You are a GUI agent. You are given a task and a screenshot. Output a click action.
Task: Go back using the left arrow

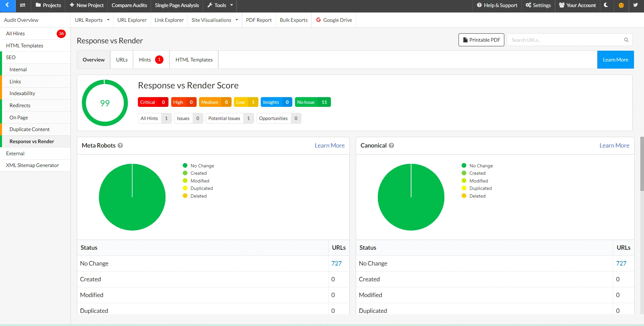click(7, 5)
